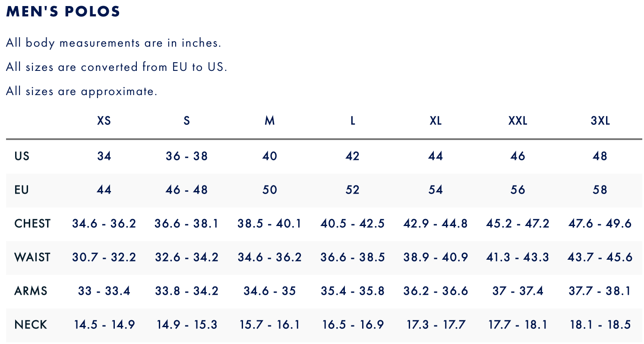Click the NECK row label
The width and height of the screenshot is (644, 344).
tap(31, 325)
